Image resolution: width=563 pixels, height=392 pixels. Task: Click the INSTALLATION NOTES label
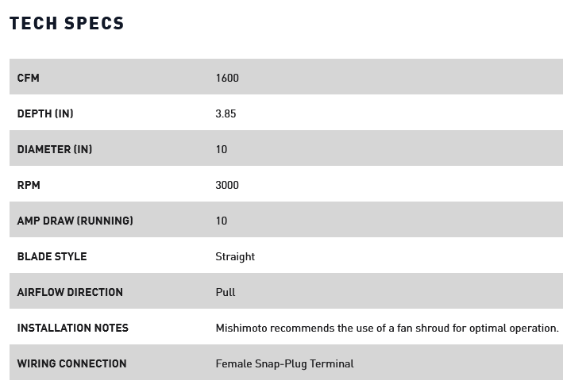(x=72, y=328)
